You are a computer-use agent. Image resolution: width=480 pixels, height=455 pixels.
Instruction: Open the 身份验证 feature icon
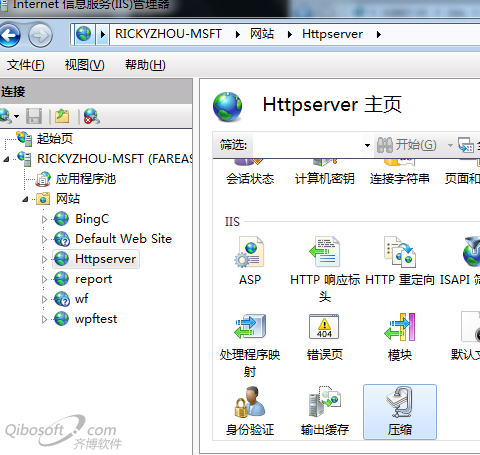point(250,402)
